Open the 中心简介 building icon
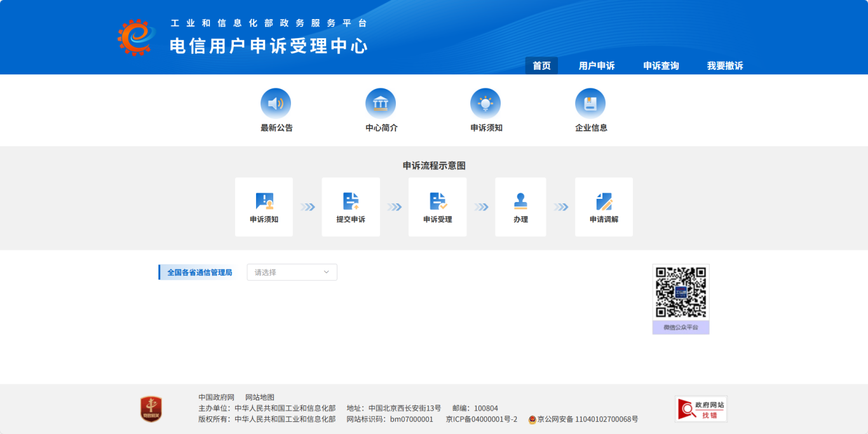Image resolution: width=868 pixels, height=434 pixels. (381, 103)
